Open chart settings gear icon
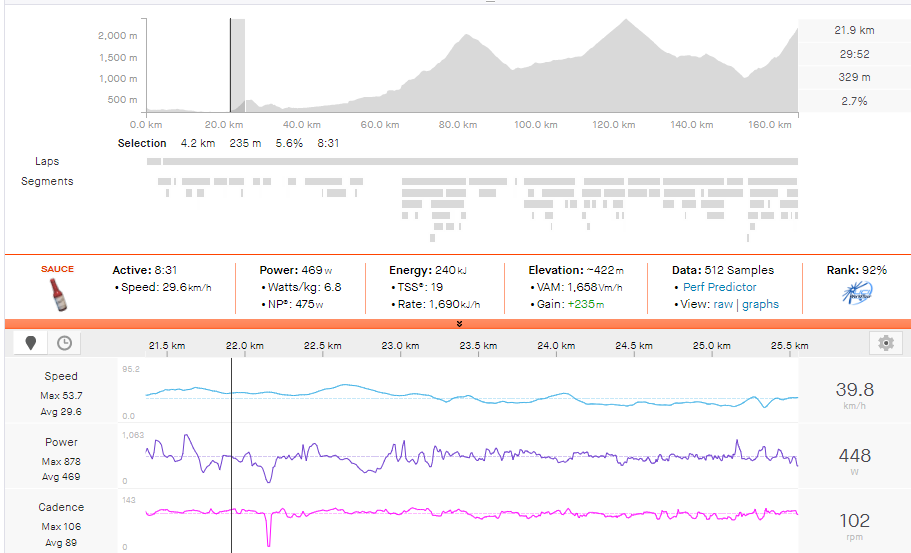911x553 pixels. (885, 343)
